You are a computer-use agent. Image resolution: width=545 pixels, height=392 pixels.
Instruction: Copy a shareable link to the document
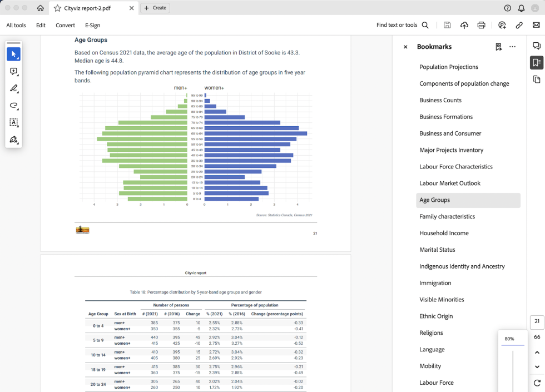519,25
